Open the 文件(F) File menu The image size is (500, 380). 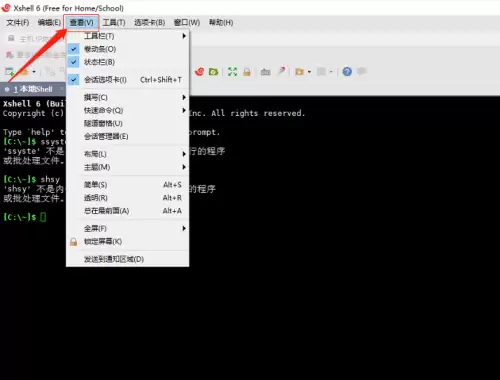(x=18, y=22)
